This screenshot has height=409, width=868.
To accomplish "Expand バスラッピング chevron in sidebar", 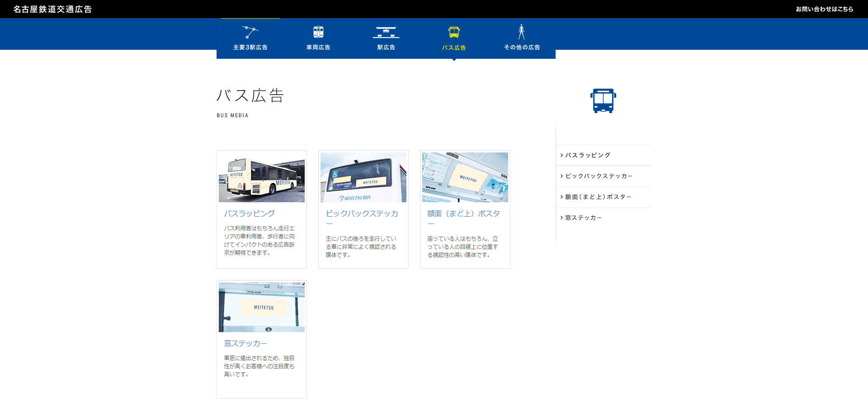I will tap(561, 155).
